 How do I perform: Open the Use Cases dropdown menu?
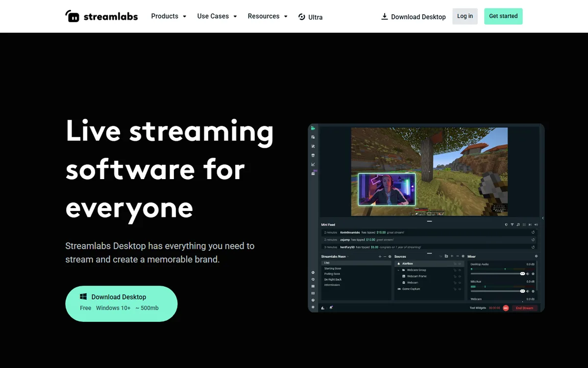[217, 16]
